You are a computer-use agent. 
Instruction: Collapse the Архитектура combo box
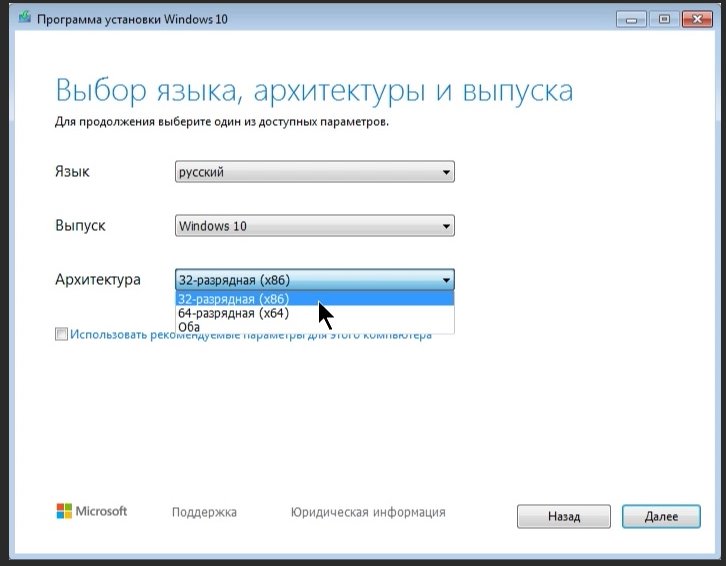tap(314, 280)
